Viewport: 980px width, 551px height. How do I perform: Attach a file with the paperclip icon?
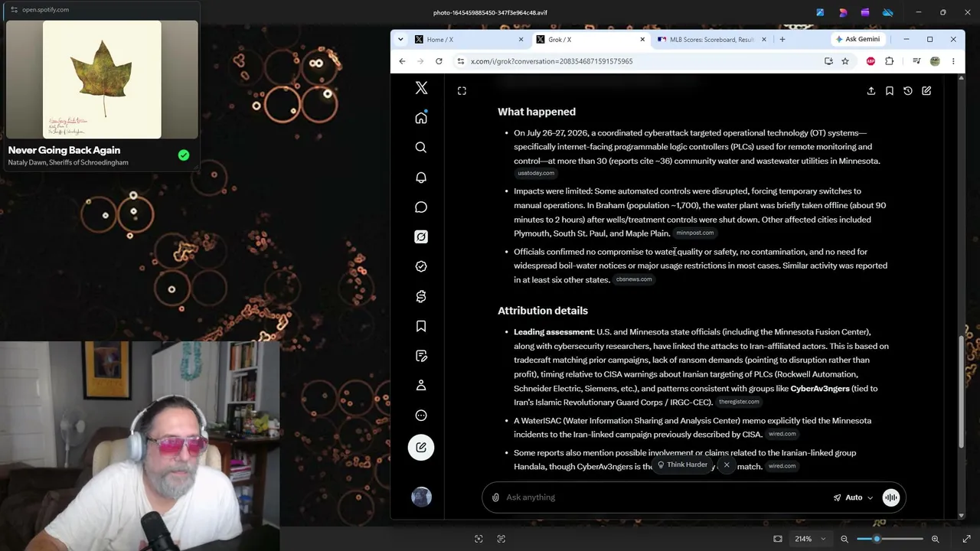[x=495, y=497]
